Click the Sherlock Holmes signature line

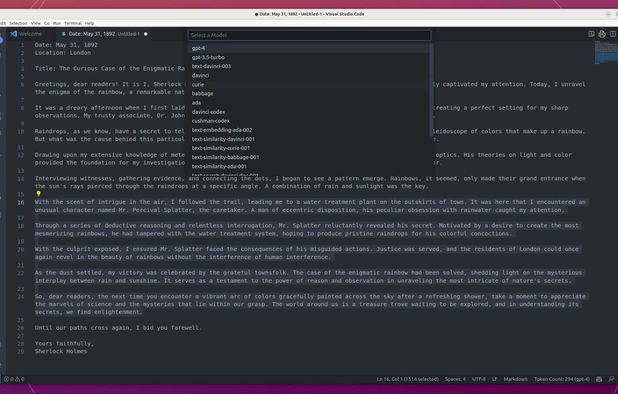tap(61, 351)
